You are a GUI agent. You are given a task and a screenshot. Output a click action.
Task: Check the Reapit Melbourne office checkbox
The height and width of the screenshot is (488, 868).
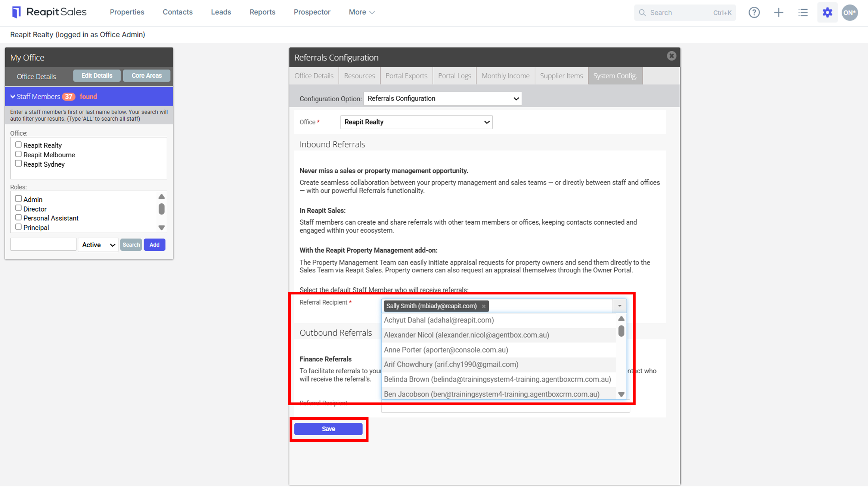pos(18,154)
